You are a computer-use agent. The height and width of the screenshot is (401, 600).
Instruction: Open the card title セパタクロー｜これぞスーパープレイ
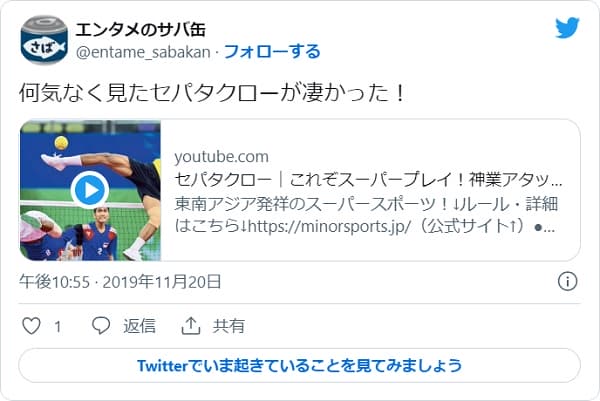point(368,181)
